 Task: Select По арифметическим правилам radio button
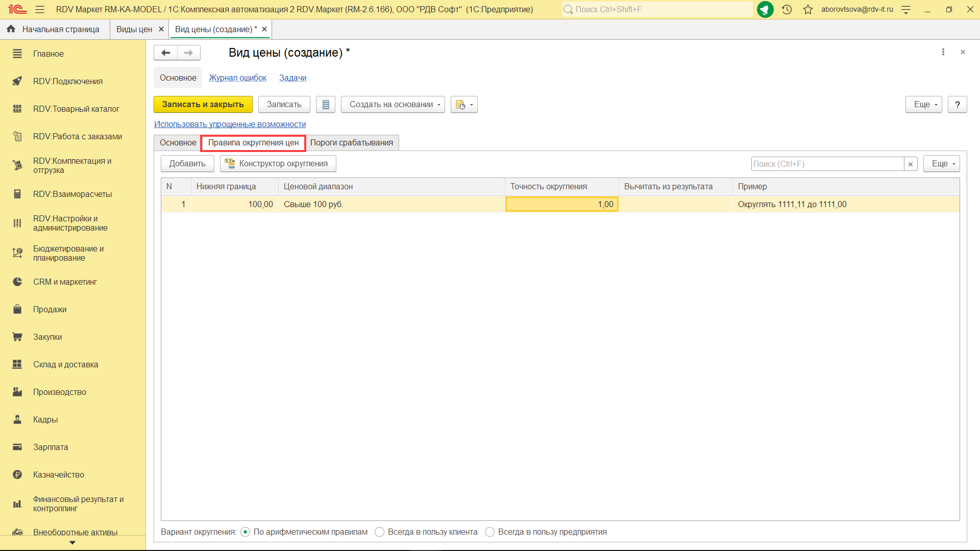click(245, 532)
